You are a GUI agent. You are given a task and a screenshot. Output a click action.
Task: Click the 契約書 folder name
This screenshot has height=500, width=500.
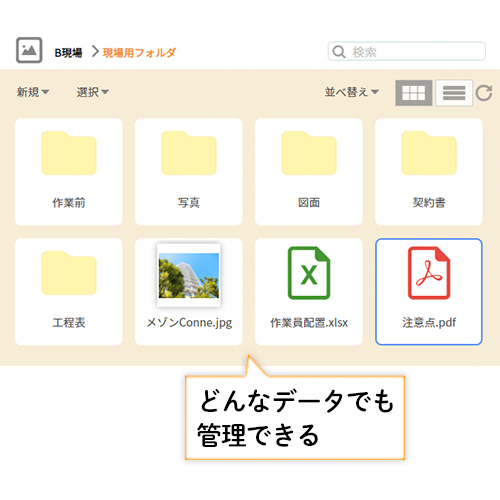tap(429, 203)
